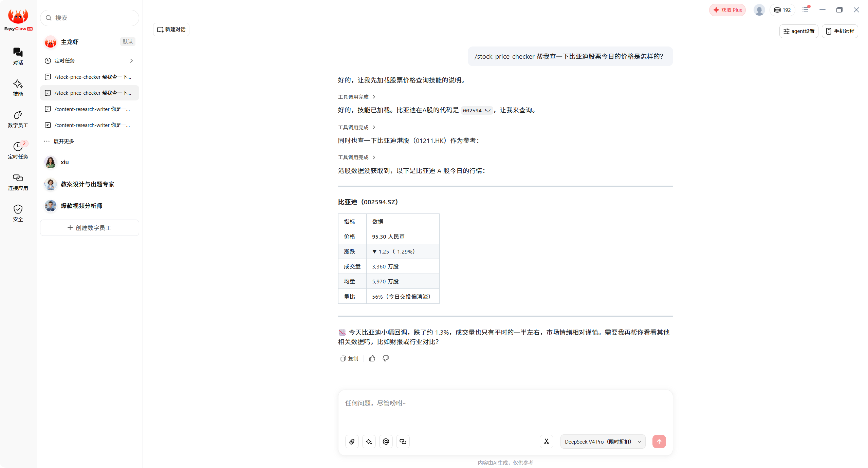This screenshot has height=468, width=868.
Task: Open the selected /stock-price-checker conversation
Action: pyautogui.click(x=90, y=93)
